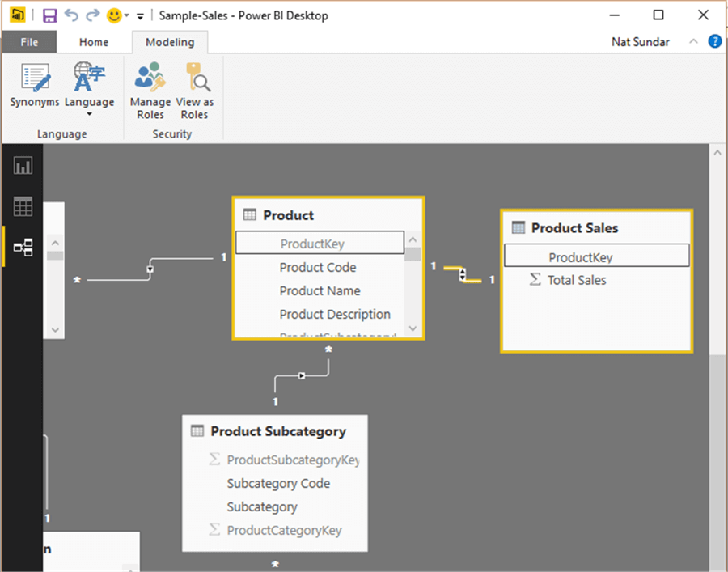Open the Synonyms editor
728x572 pixels.
click(35, 86)
